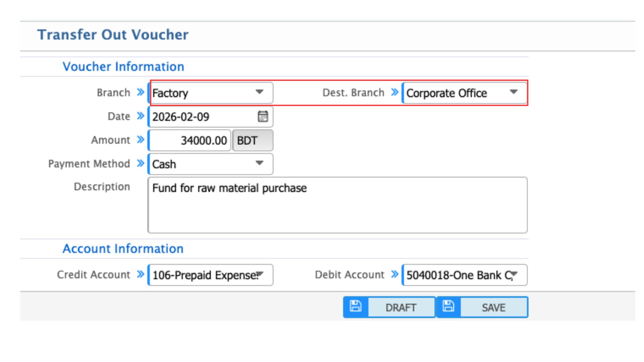The width and height of the screenshot is (644, 362).
Task: Click the double-arrow icon beside Date
Action: pos(141,116)
